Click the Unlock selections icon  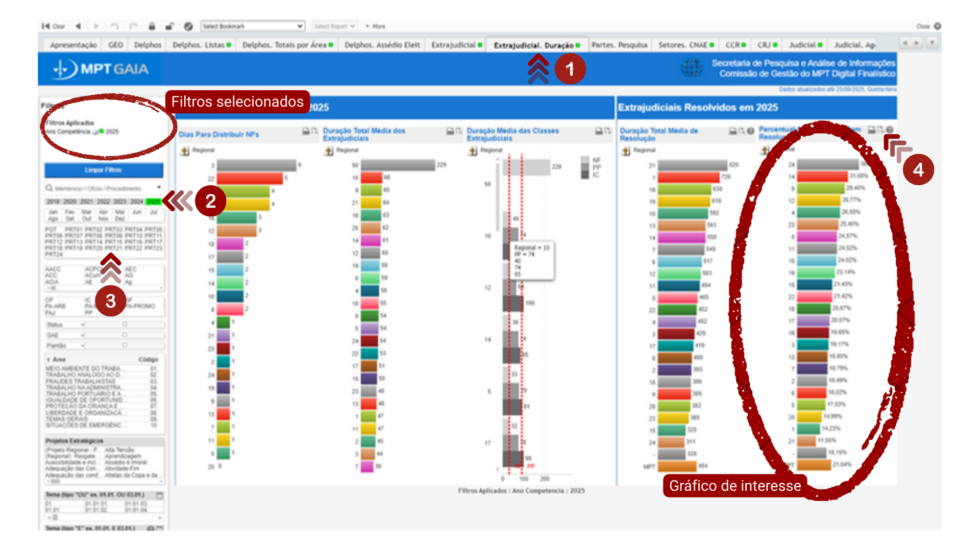pyautogui.click(x=170, y=26)
